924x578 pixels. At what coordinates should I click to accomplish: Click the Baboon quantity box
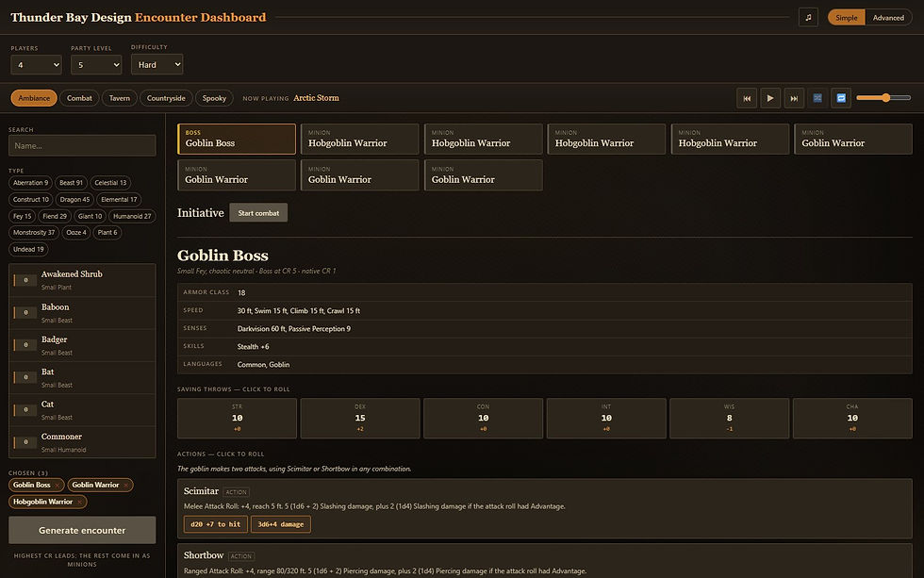25,313
